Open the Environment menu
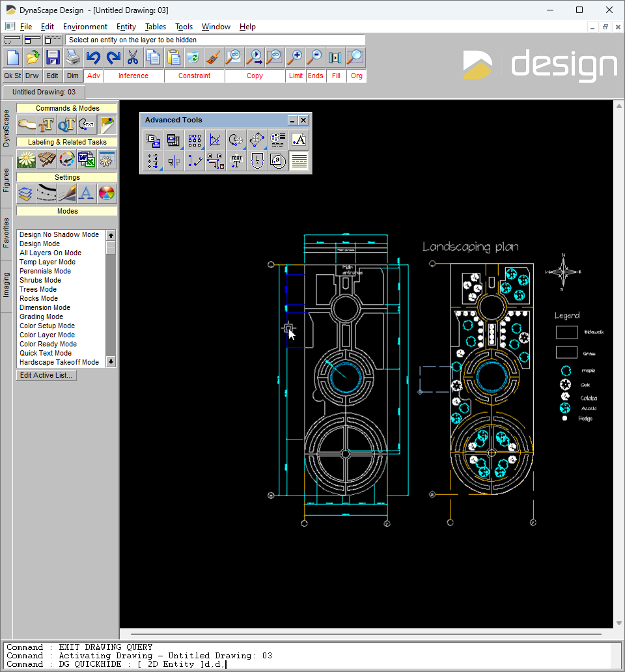This screenshot has height=672, width=625. [85, 27]
